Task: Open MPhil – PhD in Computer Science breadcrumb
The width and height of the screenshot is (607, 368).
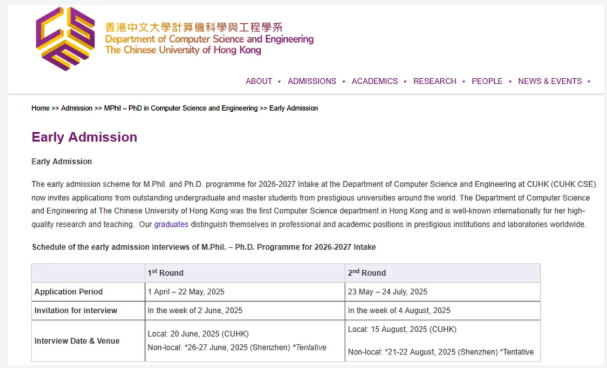Action: tap(181, 108)
